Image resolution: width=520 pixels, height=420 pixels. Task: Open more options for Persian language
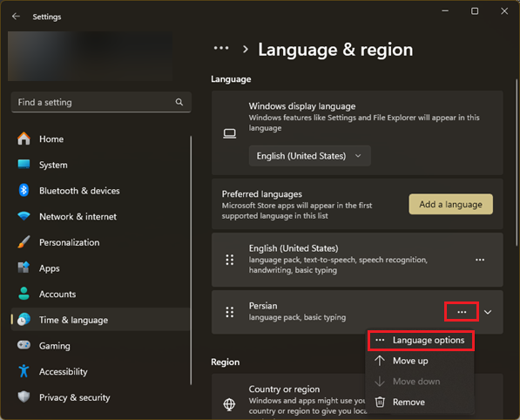coord(462,312)
